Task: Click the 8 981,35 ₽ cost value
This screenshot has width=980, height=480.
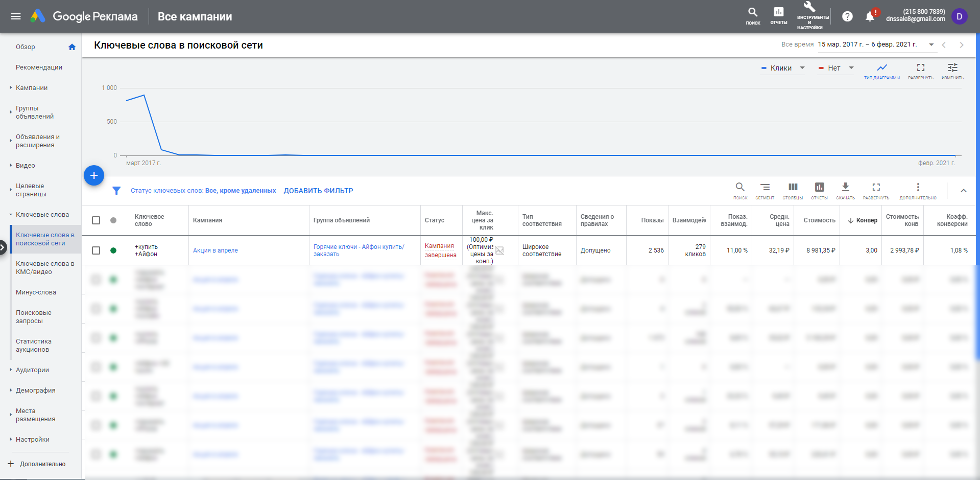Action: pyautogui.click(x=821, y=250)
